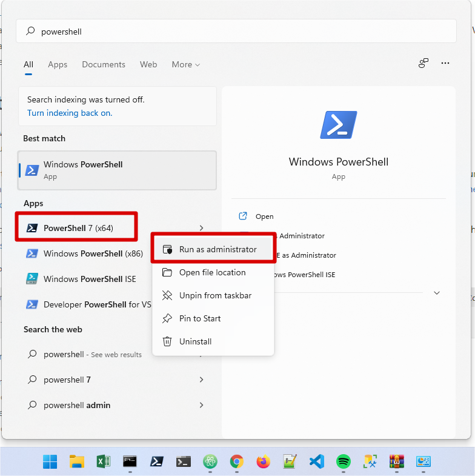Screen dimensions: 475x476
Task: Click the search magnifier icon in search box
Action: (30, 31)
